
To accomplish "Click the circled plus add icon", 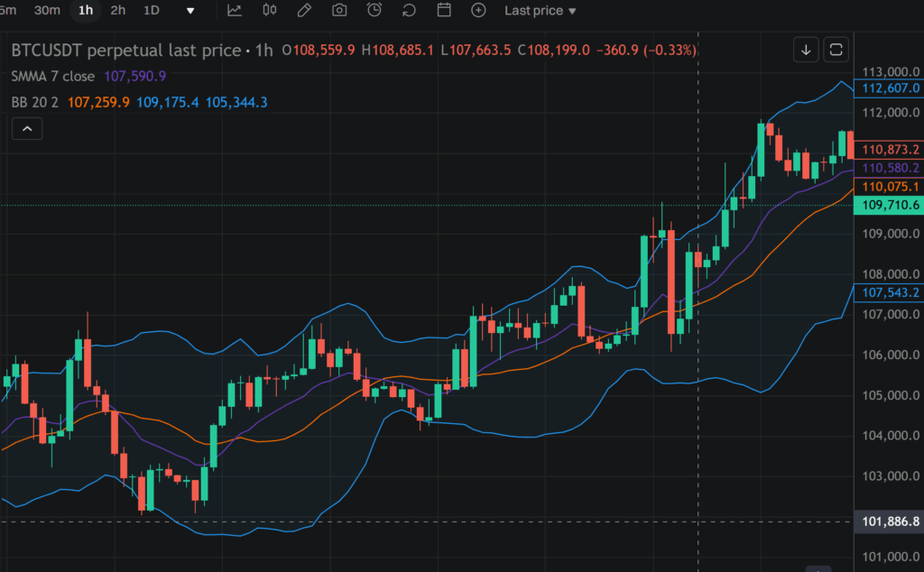I will (479, 11).
